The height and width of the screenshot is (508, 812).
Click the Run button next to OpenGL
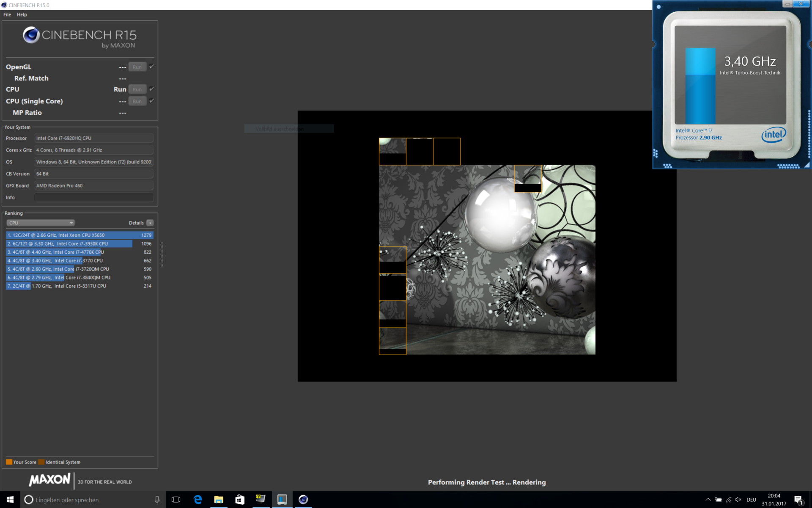[137, 67]
